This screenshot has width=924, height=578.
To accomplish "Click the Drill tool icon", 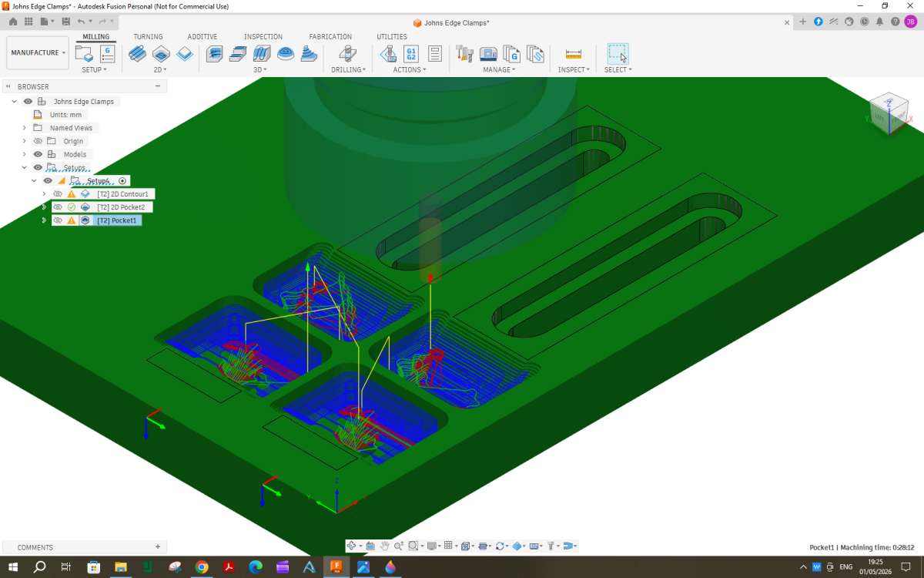I will tap(348, 53).
